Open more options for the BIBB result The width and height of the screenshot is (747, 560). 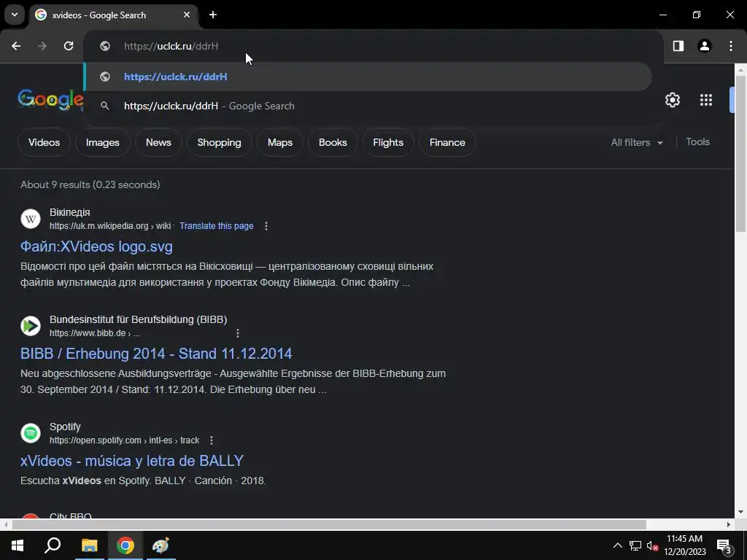click(x=238, y=333)
